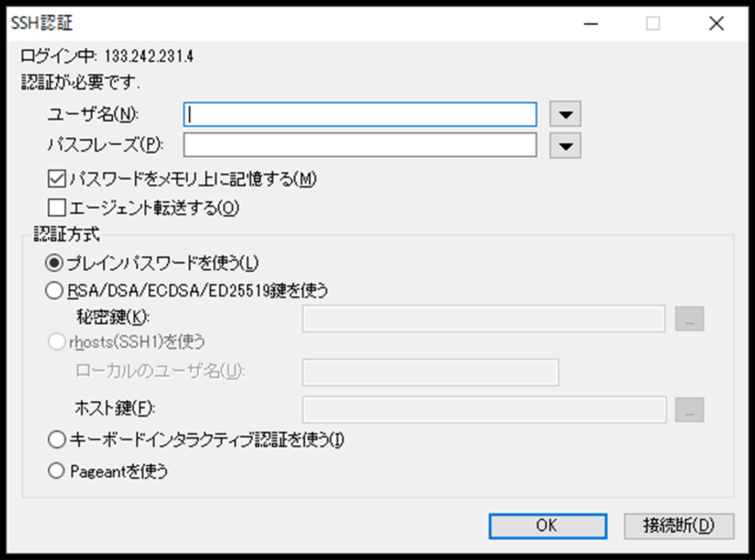755x560 pixels.
Task: Select プレインパスワードを使う radio button
Action: (x=55, y=262)
